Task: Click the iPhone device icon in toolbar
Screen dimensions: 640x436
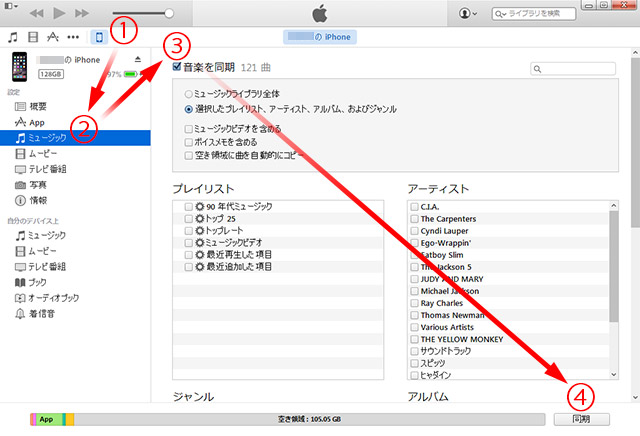Action: (99, 37)
